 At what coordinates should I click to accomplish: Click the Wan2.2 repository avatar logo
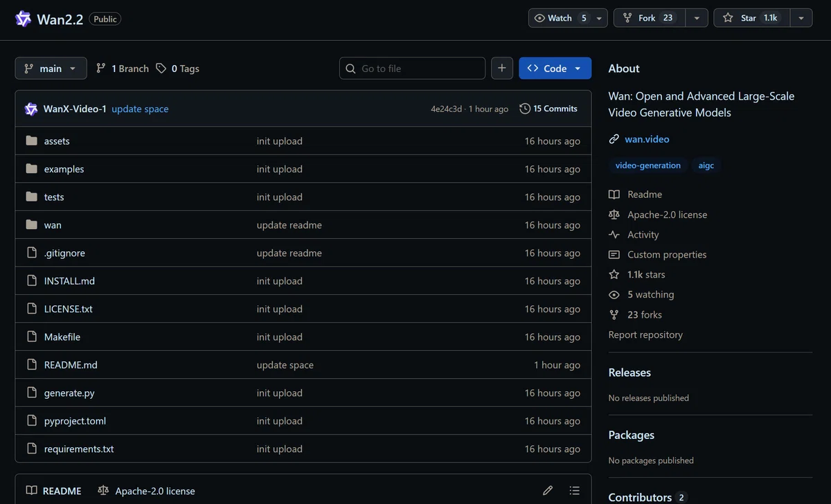tap(24, 19)
